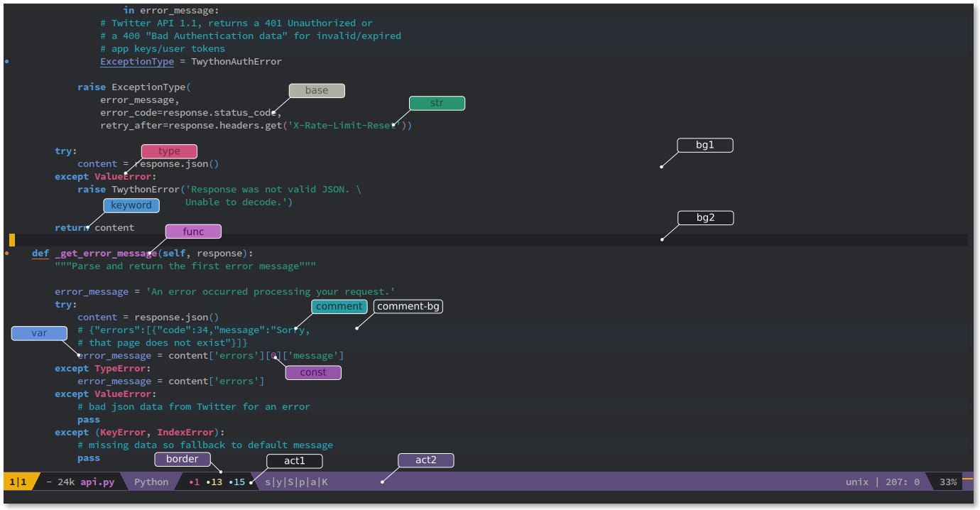Click the underlined ExceptionType variable

click(136, 62)
